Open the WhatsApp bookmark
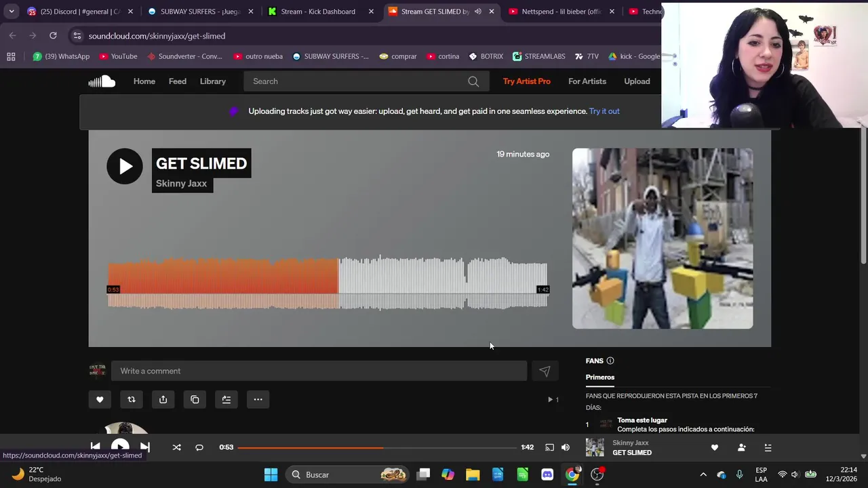Screen dimensions: 868x488 pos(61,56)
